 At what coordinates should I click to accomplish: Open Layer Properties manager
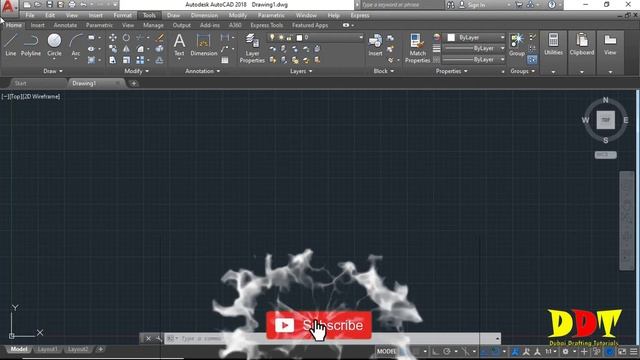[x=252, y=48]
